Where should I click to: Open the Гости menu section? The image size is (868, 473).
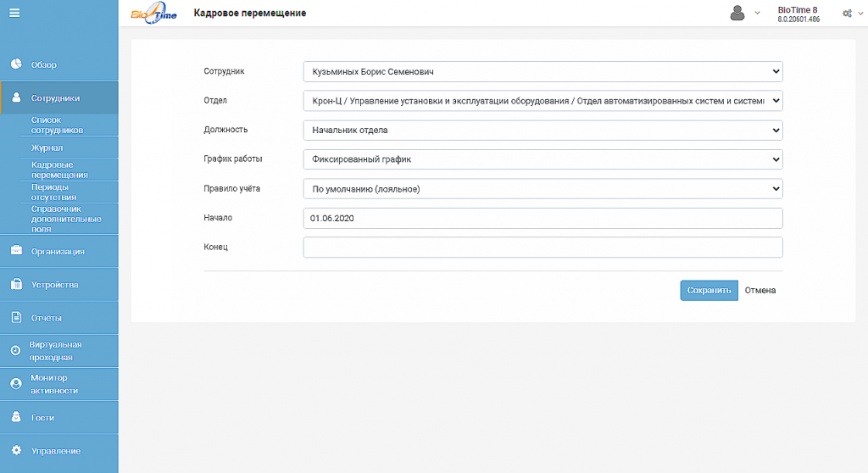(x=59, y=418)
